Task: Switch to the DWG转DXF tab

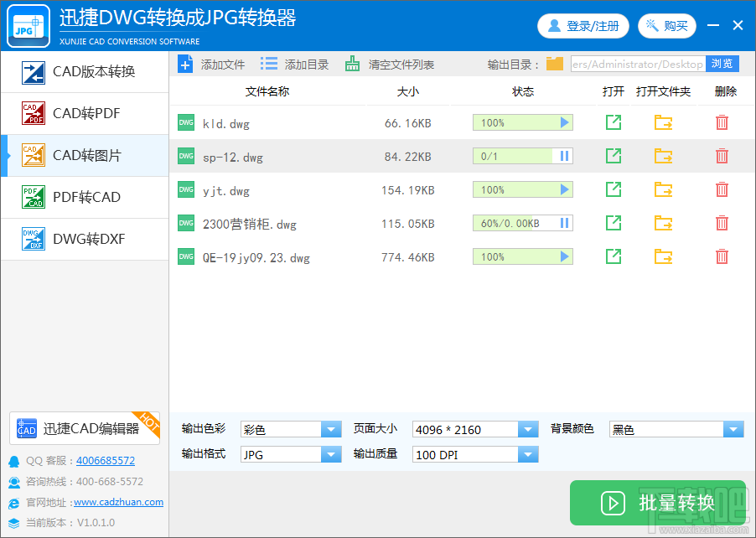Action: (x=85, y=239)
